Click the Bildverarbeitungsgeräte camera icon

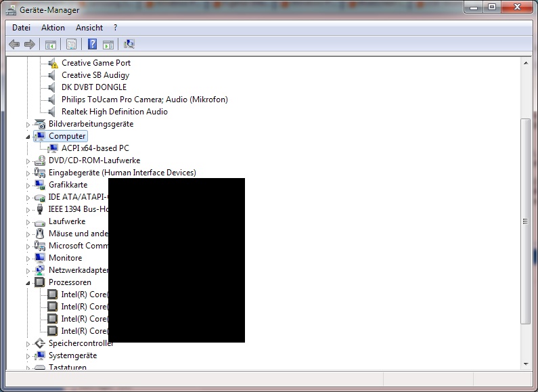click(x=40, y=124)
